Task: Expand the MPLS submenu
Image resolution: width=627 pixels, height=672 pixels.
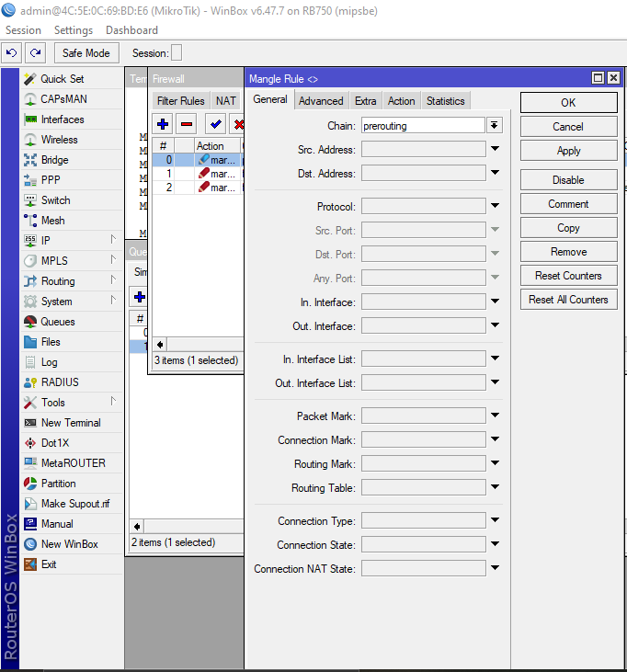Action: [x=113, y=260]
